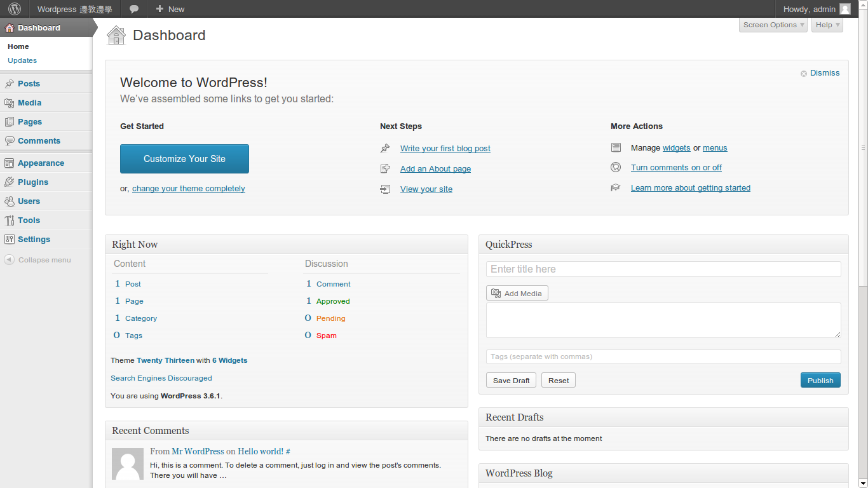The width and height of the screenshot is (868, 488).
Task: Click the Save Draft button
Action: coord(512,380)
